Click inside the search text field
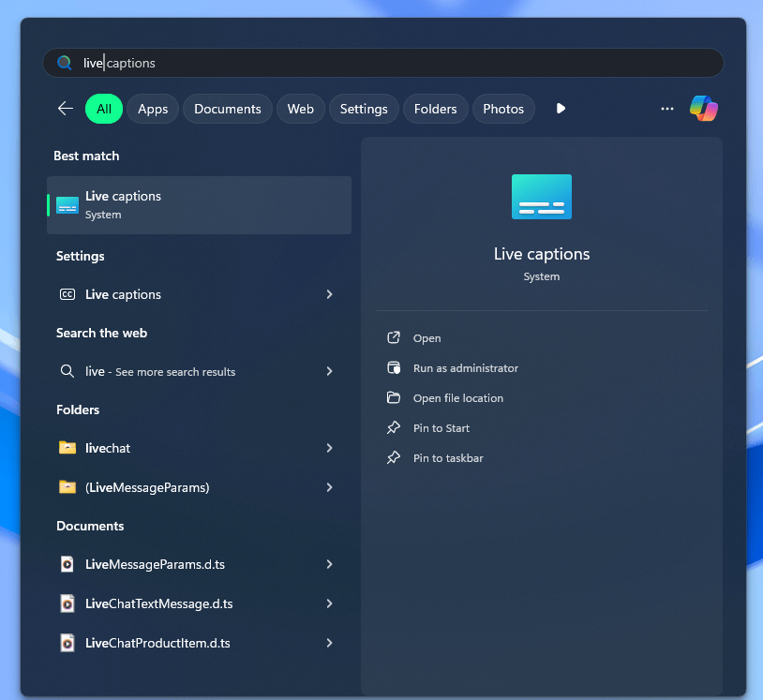Screen dimensions: 763x700 [x=383, y=63]
